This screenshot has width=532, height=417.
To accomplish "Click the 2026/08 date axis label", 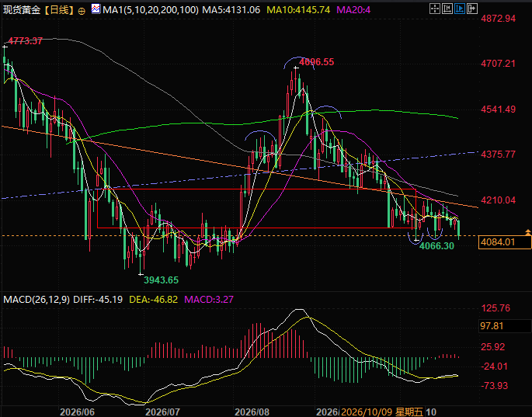I will coord(252,412).
